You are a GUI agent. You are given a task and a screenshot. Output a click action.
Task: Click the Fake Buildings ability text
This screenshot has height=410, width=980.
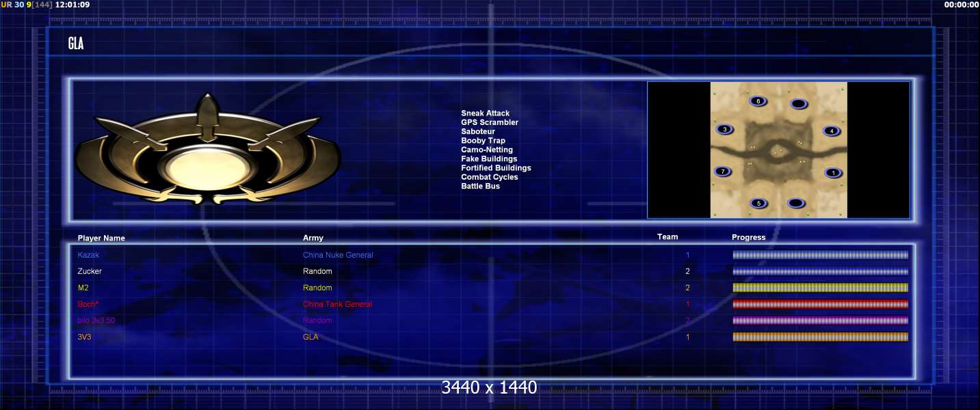coord(489,159)
